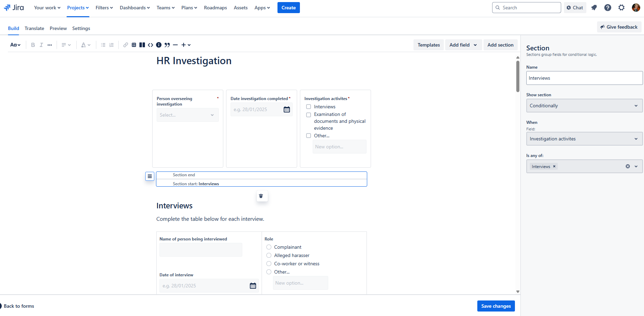The height and width of the screenshot is (316, 644).
Task: Toggle italic formatting in the editor toolbar
Action: (41, 45)
